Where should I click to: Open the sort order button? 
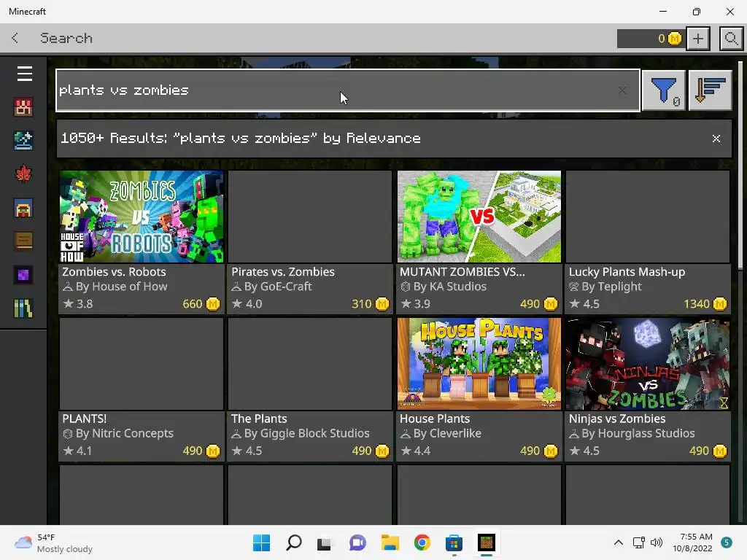pyautogui.click(x=710, y=90)
